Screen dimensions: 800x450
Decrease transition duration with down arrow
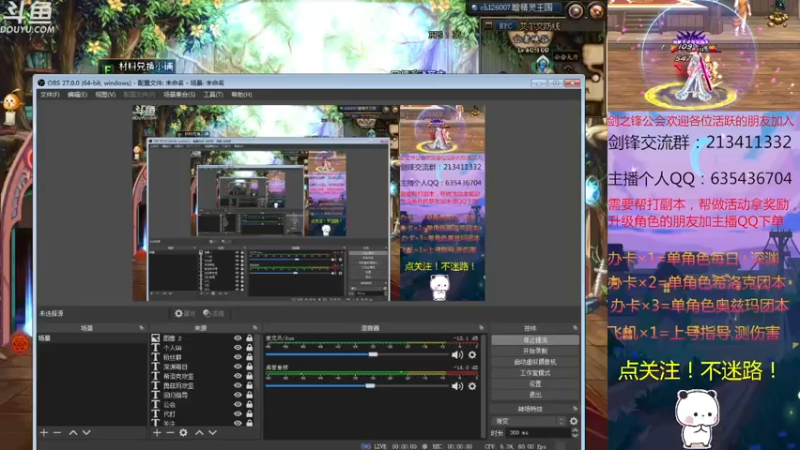point(575,435)
